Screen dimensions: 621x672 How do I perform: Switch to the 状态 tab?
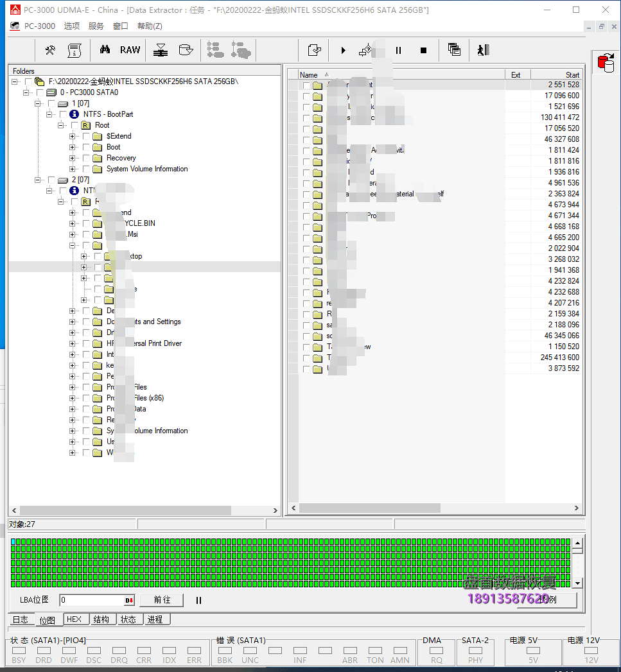[128, 619]
